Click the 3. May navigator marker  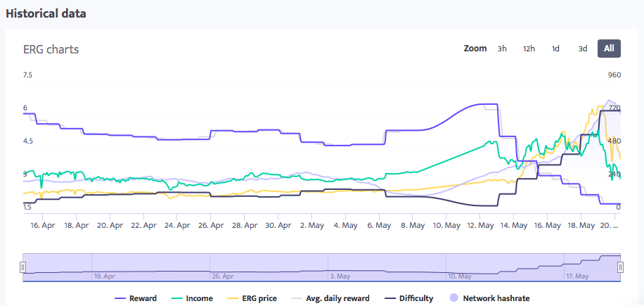click(340, 276)
